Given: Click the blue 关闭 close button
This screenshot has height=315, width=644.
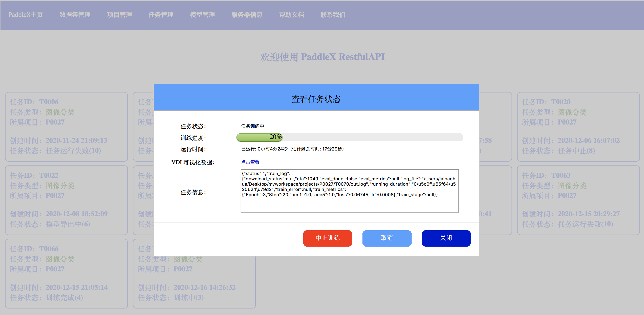Looking at the screenshot, I should click(x=446, y=238).
